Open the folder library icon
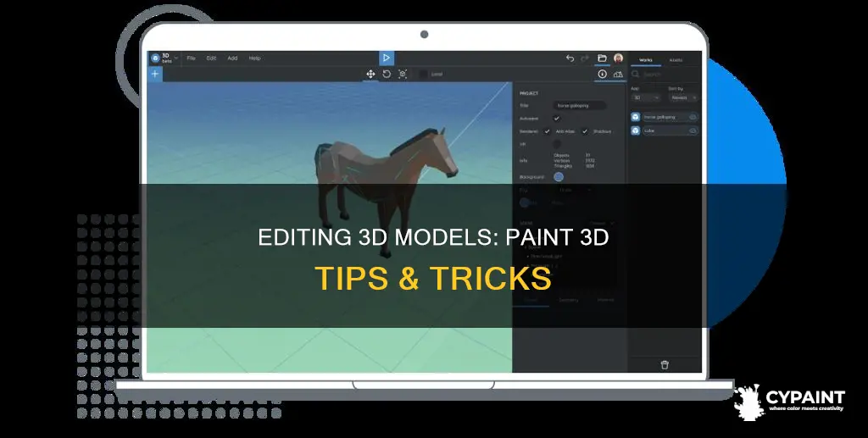Viewport: 868px width, 438px height. 602,58
